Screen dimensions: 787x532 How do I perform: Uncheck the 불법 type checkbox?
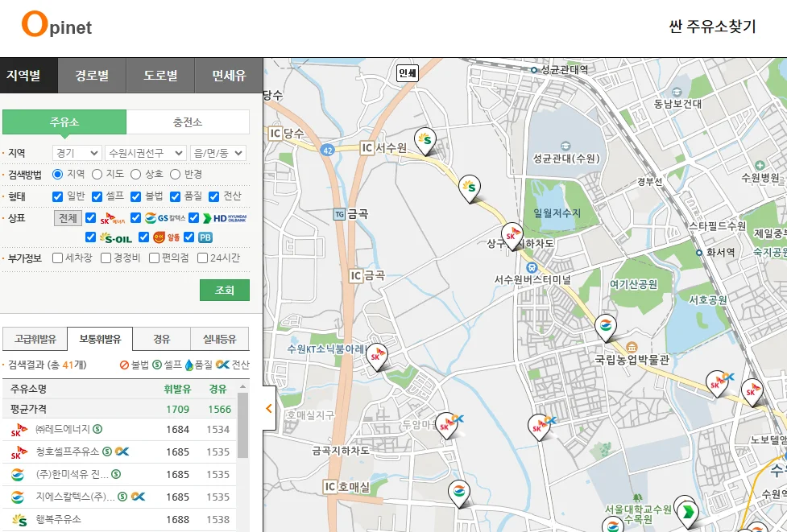click(135, 196)
